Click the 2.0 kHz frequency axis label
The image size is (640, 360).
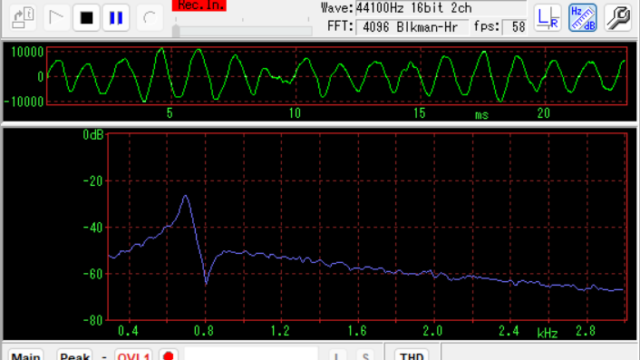point(433,331)
